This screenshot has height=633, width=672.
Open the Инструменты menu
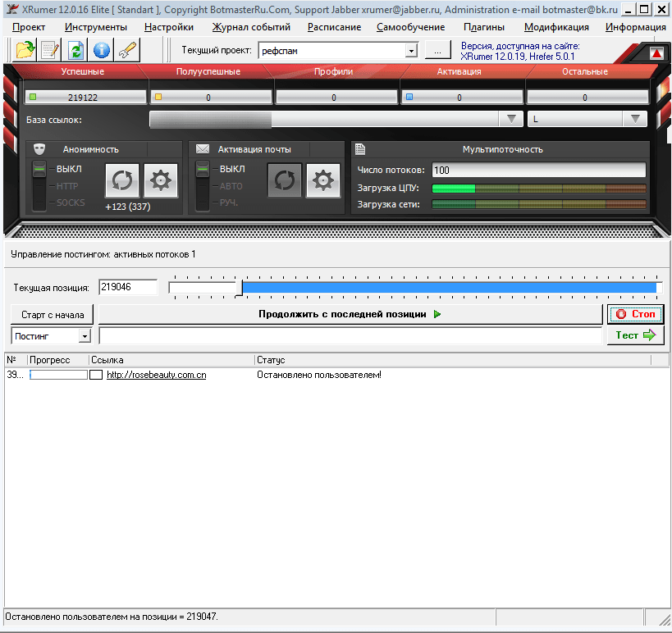pos(96,27)
